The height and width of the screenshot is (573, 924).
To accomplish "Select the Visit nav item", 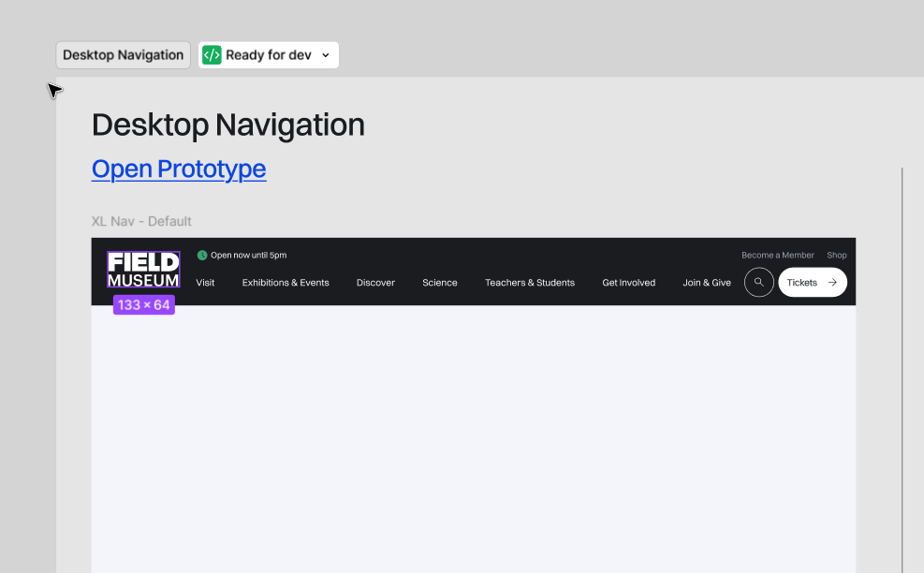I will point(205,283).
